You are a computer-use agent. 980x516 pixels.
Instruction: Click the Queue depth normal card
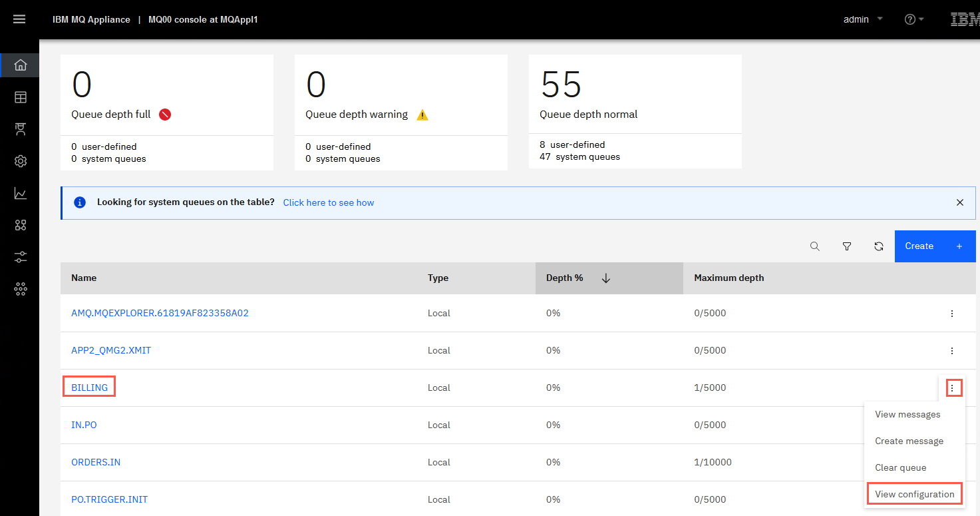click(x=635, y=111)
